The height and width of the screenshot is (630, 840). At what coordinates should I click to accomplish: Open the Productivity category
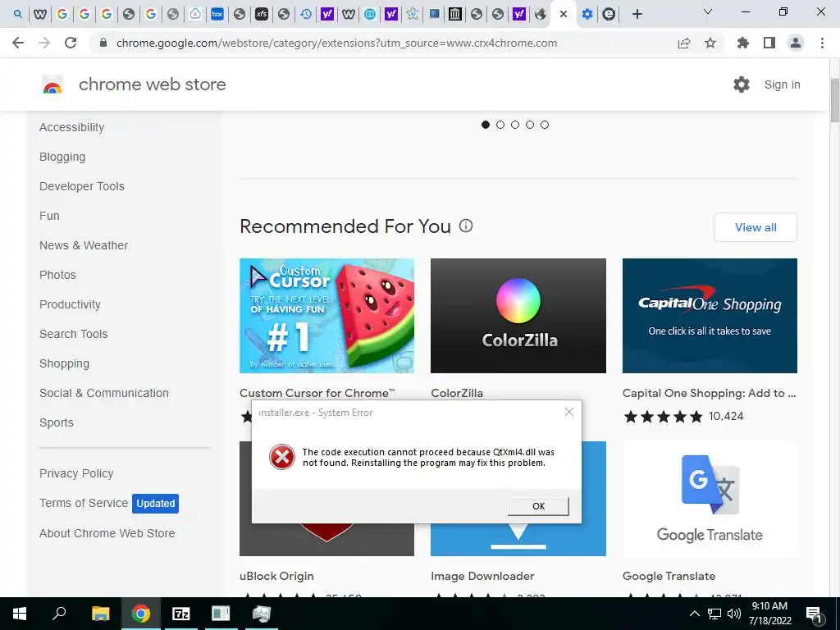pyautogui.click(x=71, y=304)
